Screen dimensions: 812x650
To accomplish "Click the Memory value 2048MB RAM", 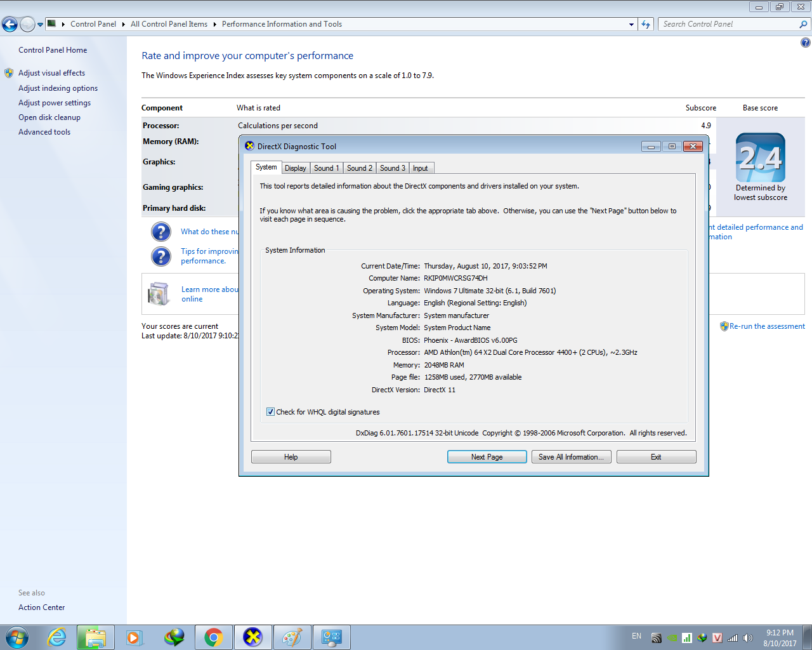I will coord(444,365).
